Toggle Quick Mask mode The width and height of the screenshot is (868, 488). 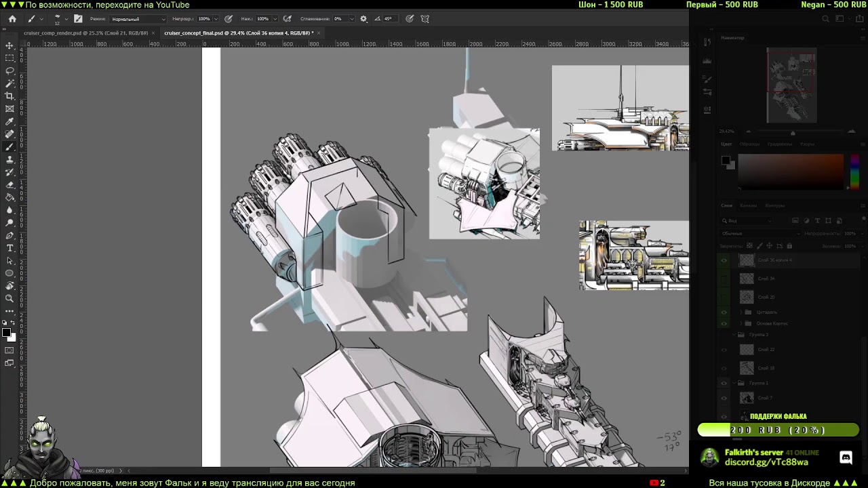click(9, 350)
